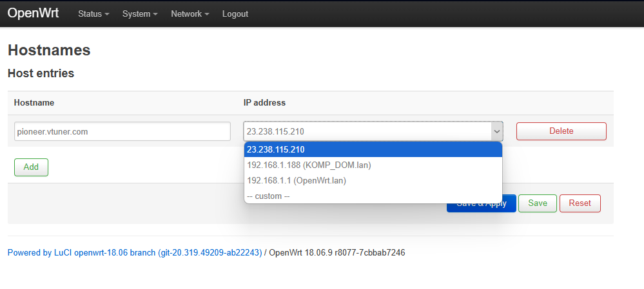Click the Logout link
This screenshot has height=289, width=644.
click(x=235, y=14)
